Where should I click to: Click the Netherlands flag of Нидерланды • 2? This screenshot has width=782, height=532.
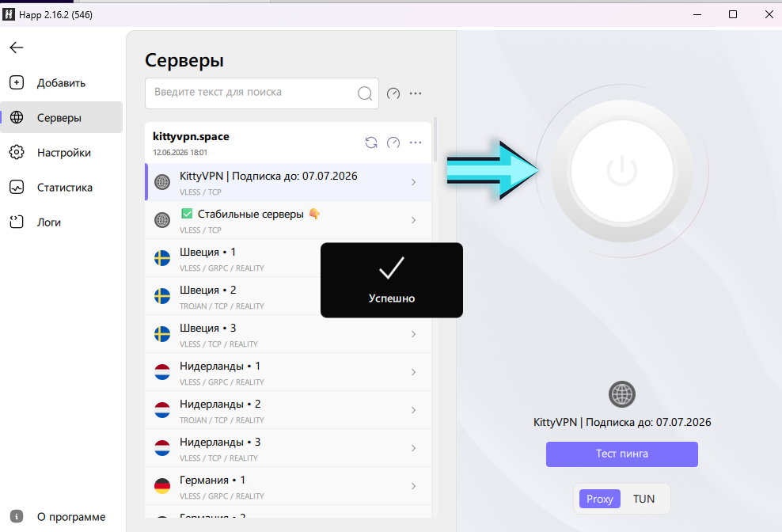point(162,410)
